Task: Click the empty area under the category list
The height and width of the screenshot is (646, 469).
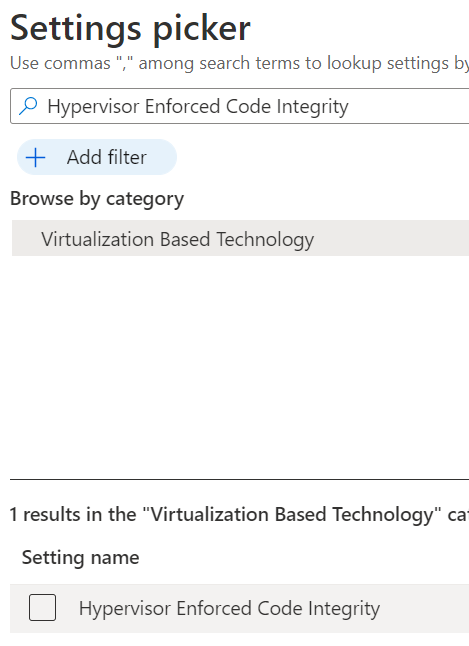Action: pos(239,367)
